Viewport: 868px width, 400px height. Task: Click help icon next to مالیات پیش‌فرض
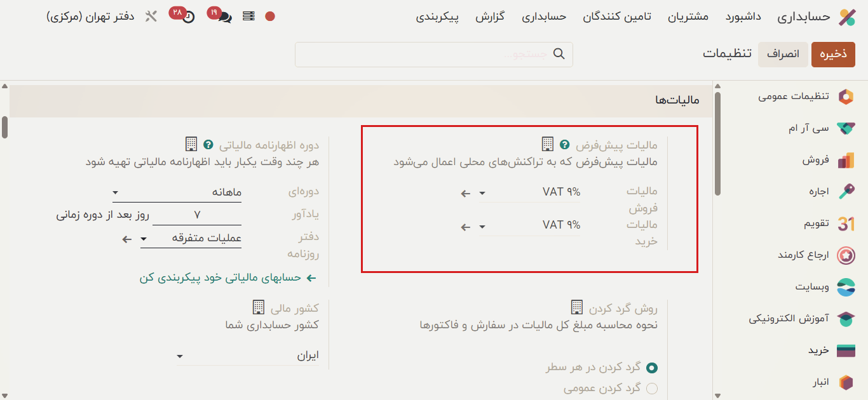(564, 145)
